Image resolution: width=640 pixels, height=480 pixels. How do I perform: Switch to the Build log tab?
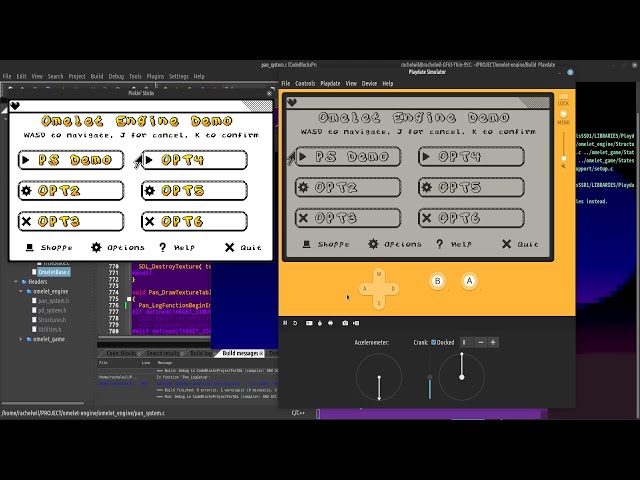[201, 353]
